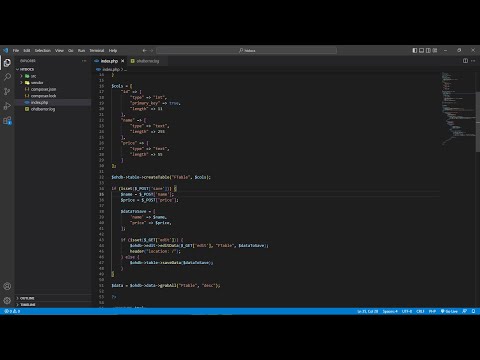The width and height of the screenshot is (480, 360).
Task: Click the grabAll data code line
Action: (166, 285)
